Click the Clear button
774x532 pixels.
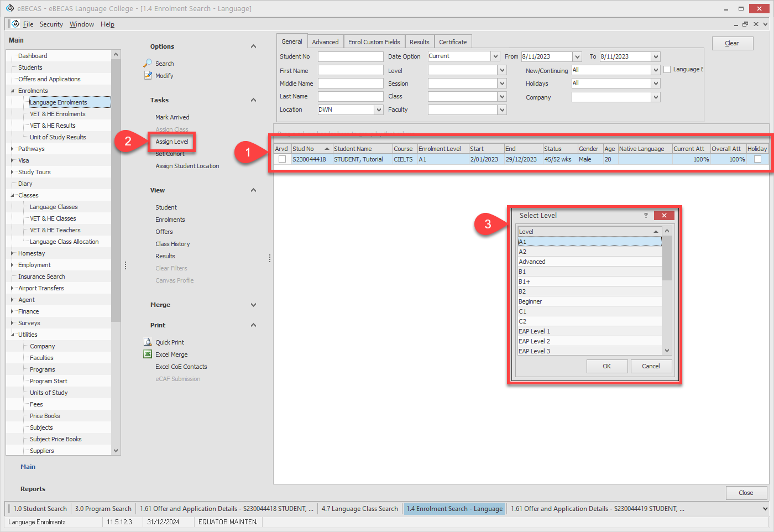pyautogui.click(x=732, y=43)
